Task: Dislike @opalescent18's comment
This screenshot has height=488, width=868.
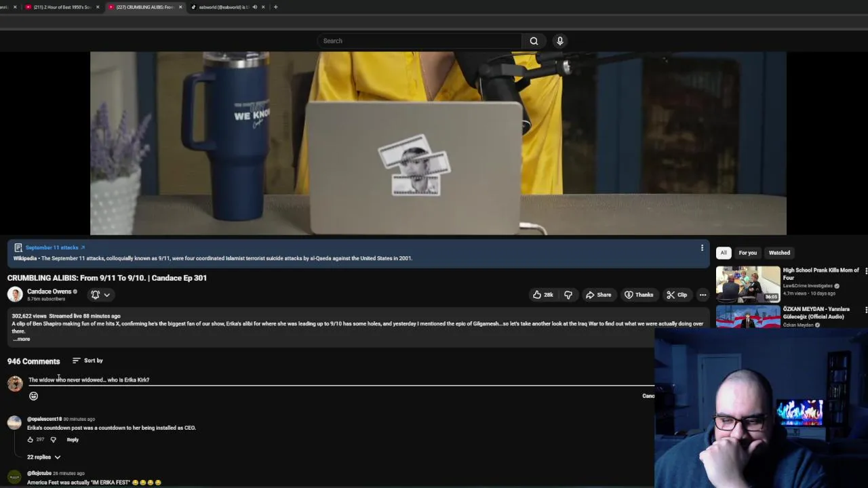Action: [54, 440]
